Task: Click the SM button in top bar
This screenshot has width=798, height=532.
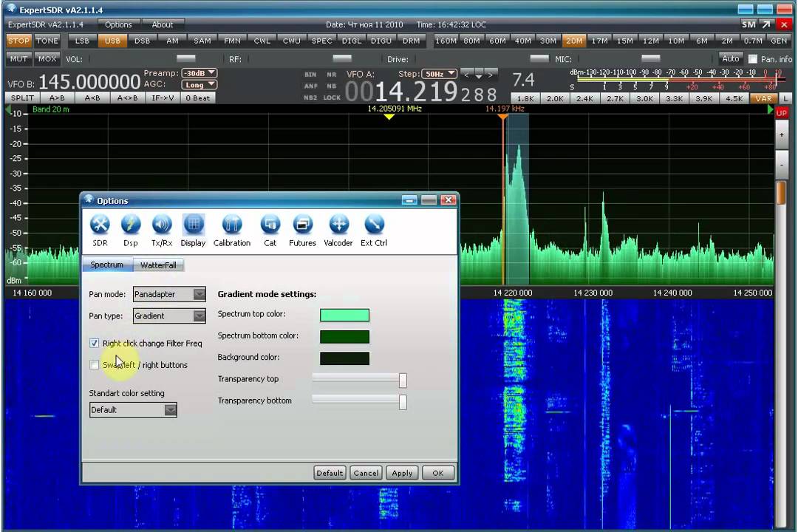Action: pos(748,24)
